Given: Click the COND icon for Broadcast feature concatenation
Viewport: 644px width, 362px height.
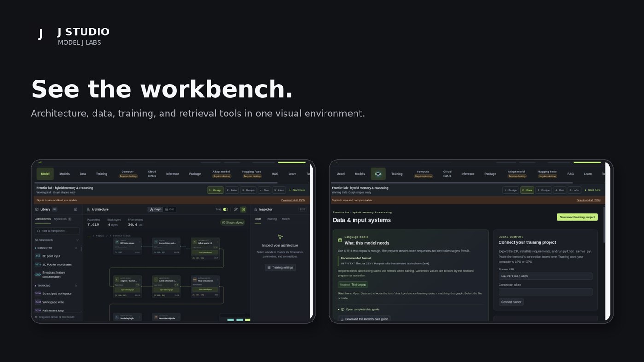Looking at the screenshot, I should pyautogui.click(x=38, y=275).
